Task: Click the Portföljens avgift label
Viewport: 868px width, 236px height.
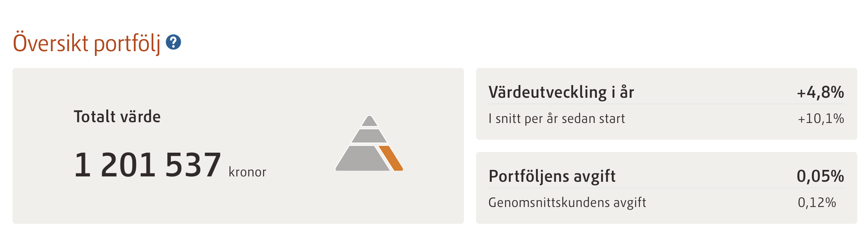Action: click(552, 176)
